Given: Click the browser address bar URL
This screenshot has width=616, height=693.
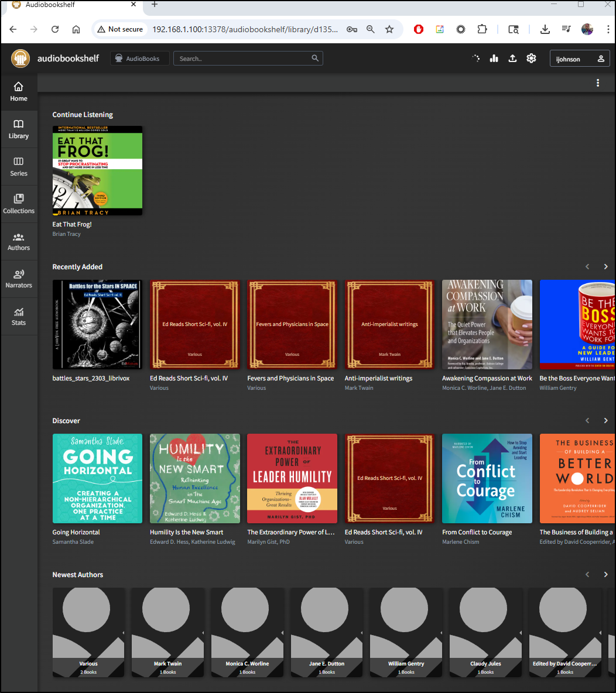Looking at the screenshot, I should tap(245, 29).
